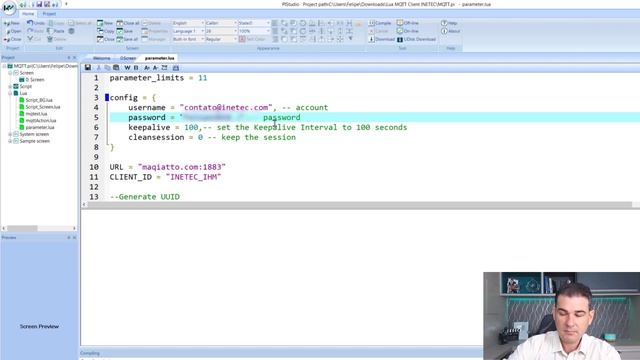Switch to the 0:Screen document tab
Image resolution: width=640 pixels, height=360 pixels.
coord(128,58)
